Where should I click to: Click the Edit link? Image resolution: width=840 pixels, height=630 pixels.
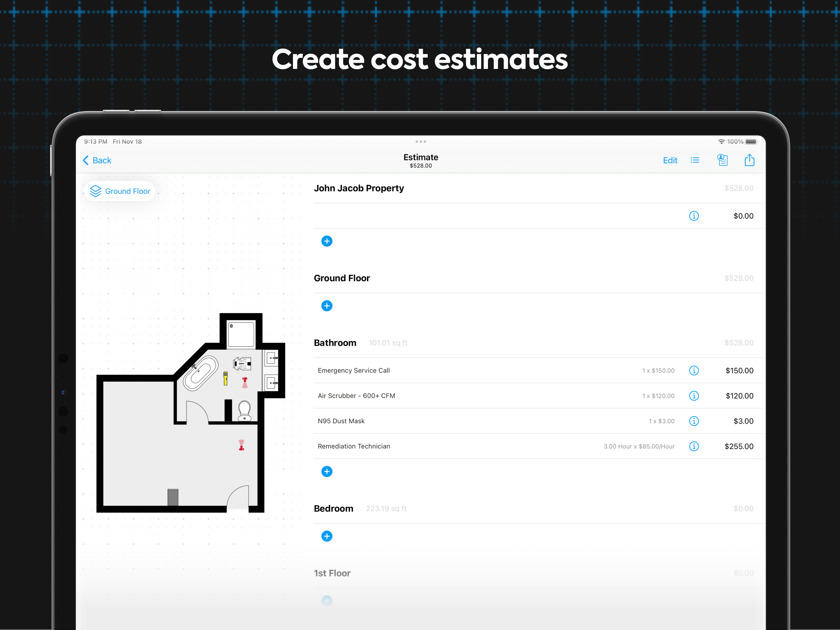click(x=670, y=160)
